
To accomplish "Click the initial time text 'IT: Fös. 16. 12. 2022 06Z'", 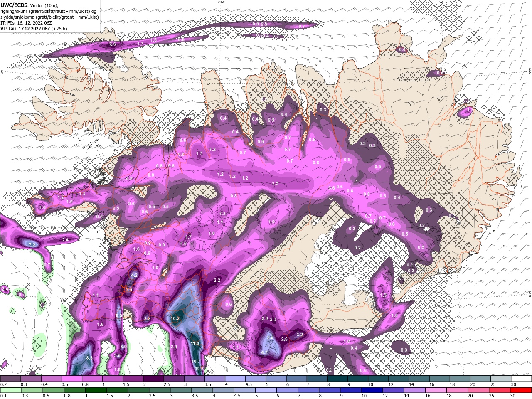I will pos(26,23).
